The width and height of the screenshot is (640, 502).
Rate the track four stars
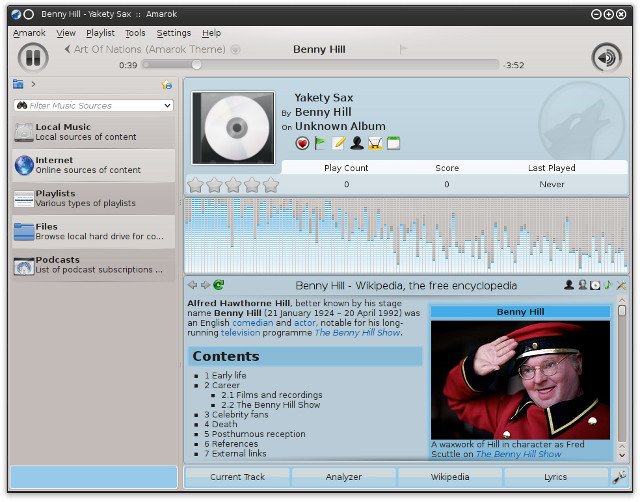tap(252, 185)
